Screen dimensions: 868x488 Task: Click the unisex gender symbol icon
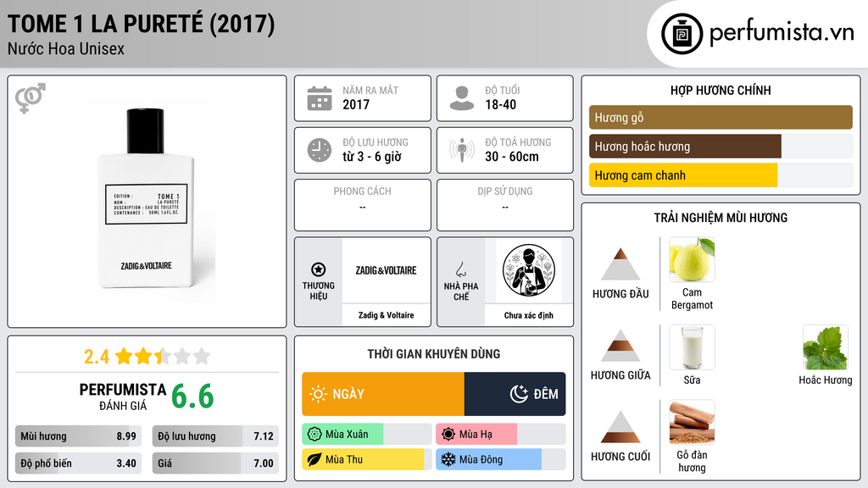(x=31, y=98)
